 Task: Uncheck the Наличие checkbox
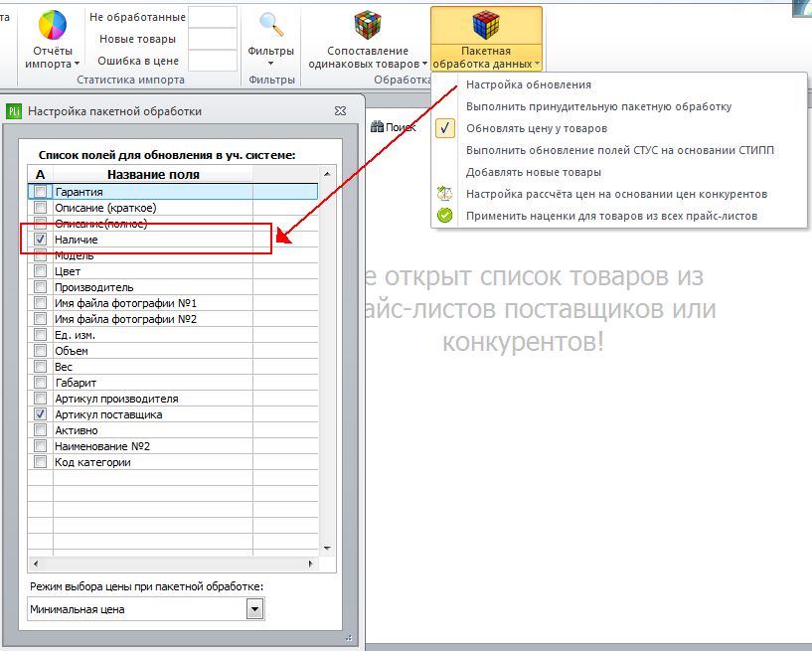(x=40, y=239)
